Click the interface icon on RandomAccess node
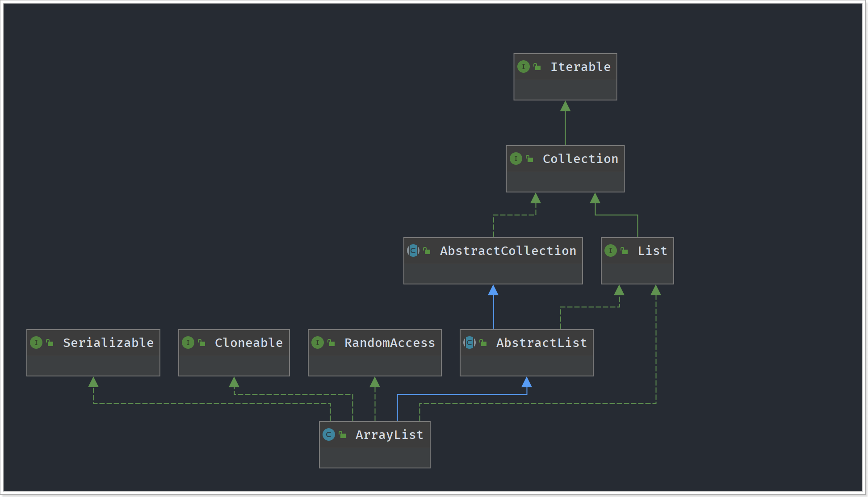Screen dimensions: 868x497 318,343
